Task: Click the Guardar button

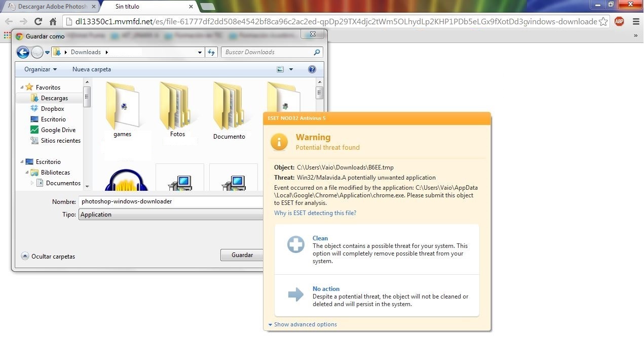Action: tap(242, 255)
